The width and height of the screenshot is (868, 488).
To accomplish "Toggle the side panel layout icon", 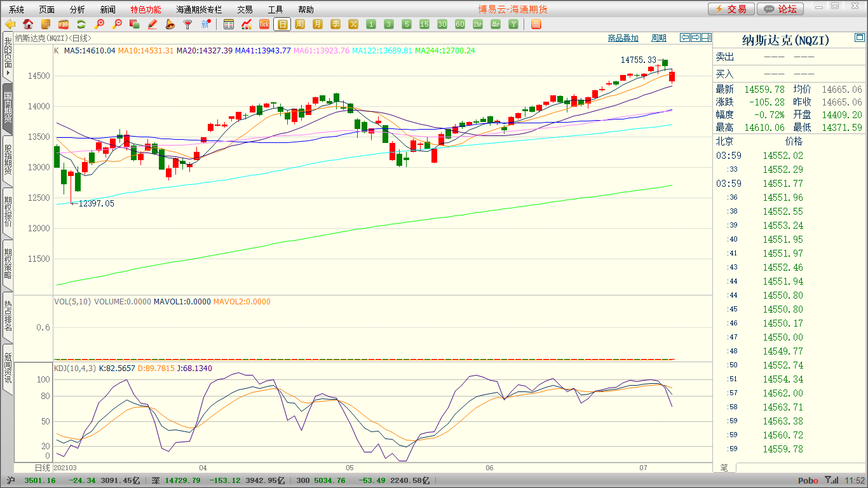I will point(707,37).
